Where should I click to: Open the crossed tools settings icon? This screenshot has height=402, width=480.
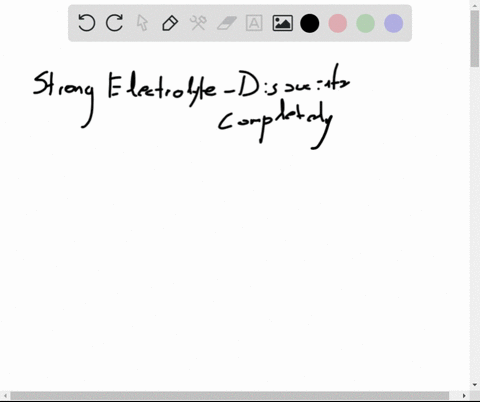[x=198, y=23]
